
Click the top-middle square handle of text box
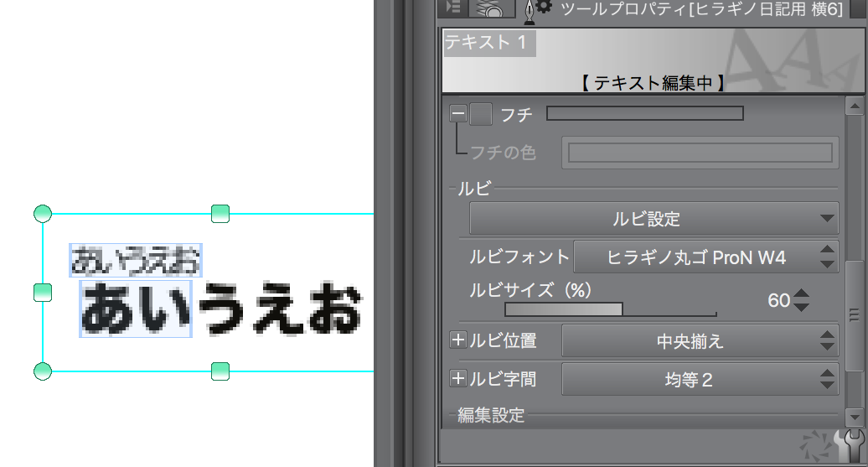click(220, 213)
